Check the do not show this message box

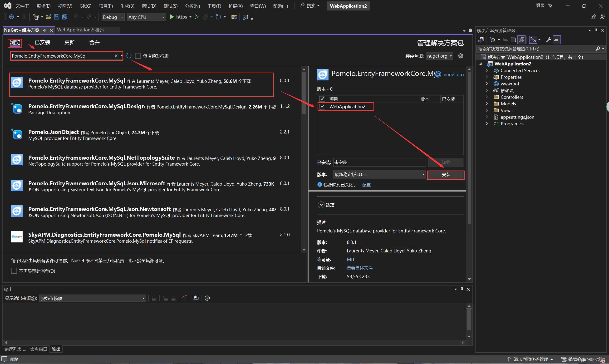pos(14,271)
